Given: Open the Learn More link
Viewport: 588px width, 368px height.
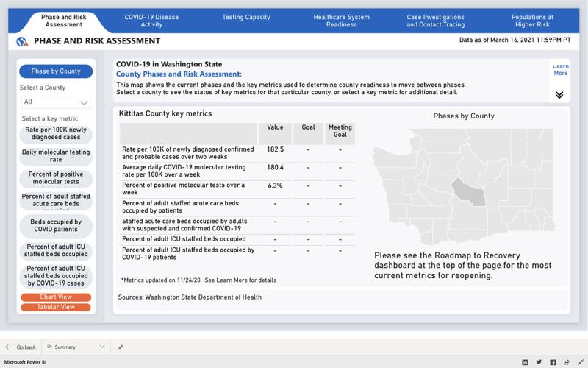Looking at the screenshot, I should click(x=561, y=69).
